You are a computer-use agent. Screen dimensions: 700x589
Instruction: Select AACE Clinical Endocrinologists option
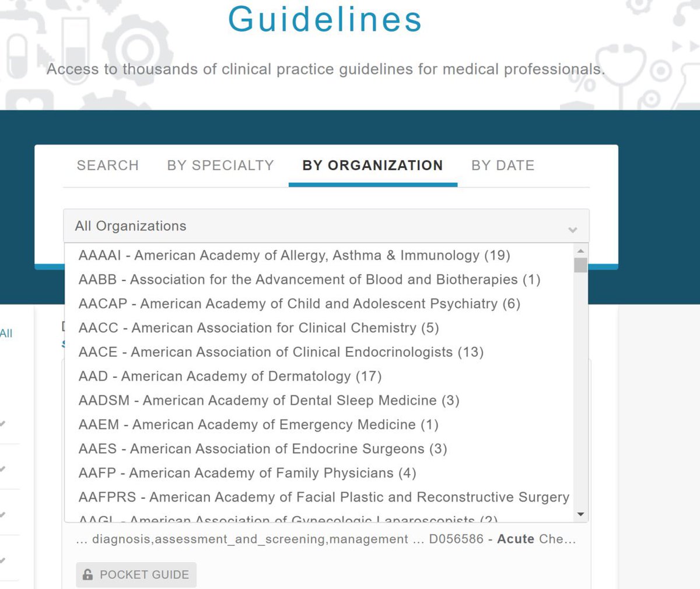pos(318,352)
